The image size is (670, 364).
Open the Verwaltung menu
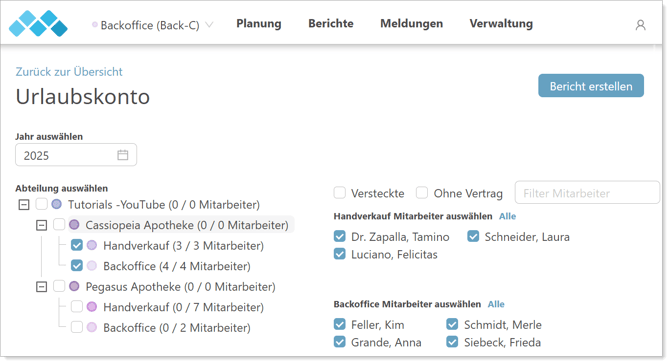[x=501, y=23]
